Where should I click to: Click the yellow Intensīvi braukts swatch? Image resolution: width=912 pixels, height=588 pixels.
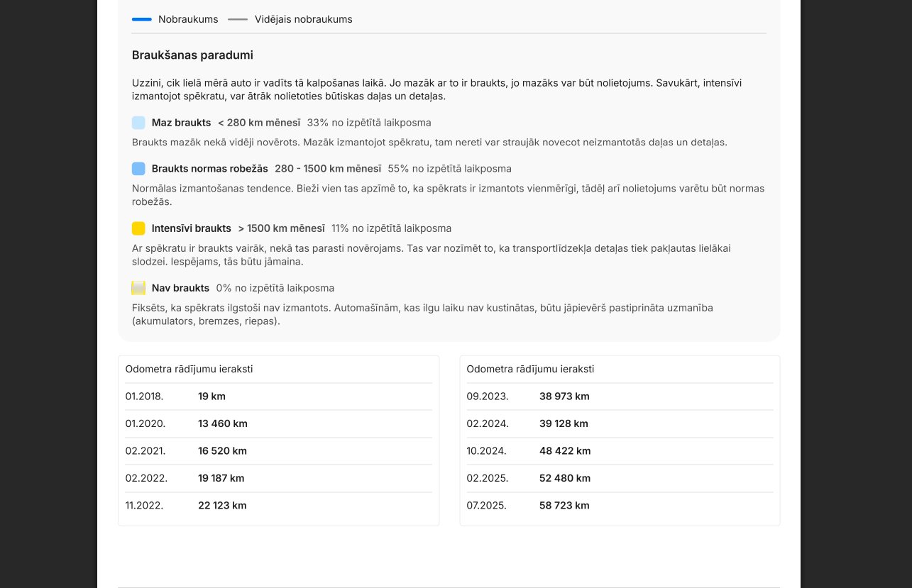point(138,228)
